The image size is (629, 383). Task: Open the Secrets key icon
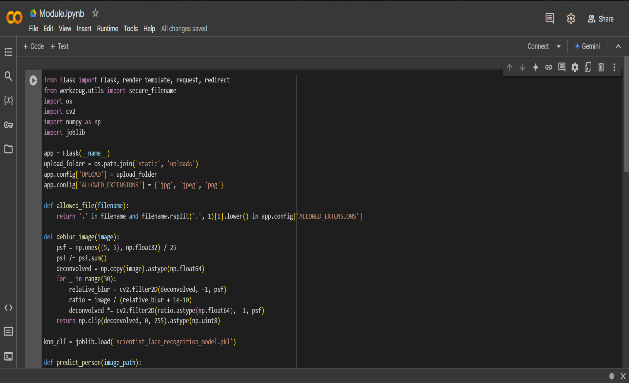tap(8, 125)
